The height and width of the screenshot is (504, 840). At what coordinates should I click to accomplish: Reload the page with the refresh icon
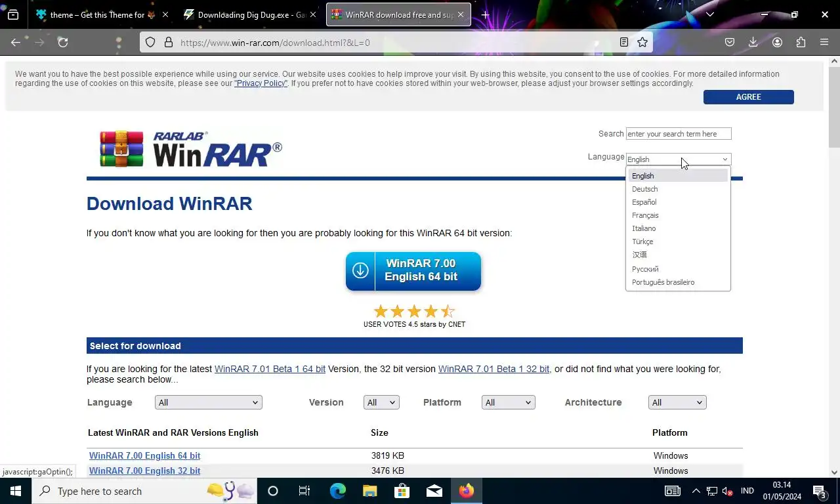click(x=63, y=42)
